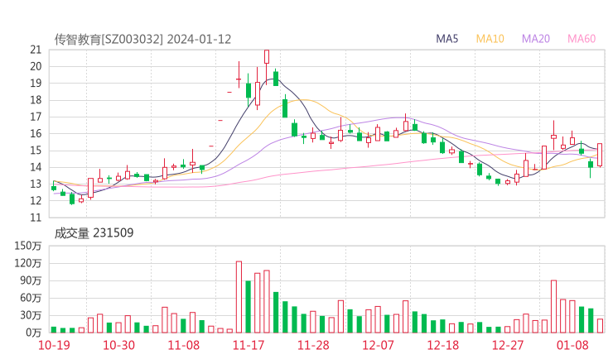Viewport: 613px width, 364px height.
Task: Click price axis value 21
Action: point(36,50)
